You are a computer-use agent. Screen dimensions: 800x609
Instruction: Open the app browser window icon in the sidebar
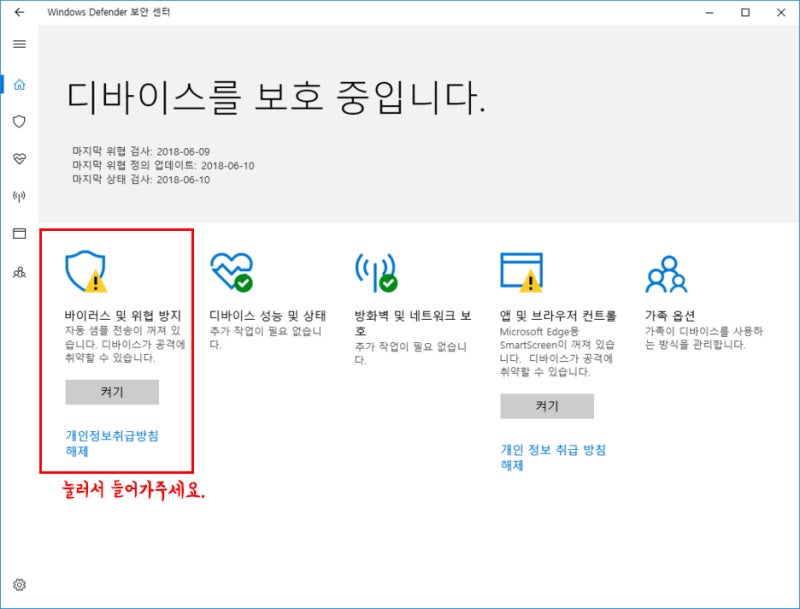point(19,234)
